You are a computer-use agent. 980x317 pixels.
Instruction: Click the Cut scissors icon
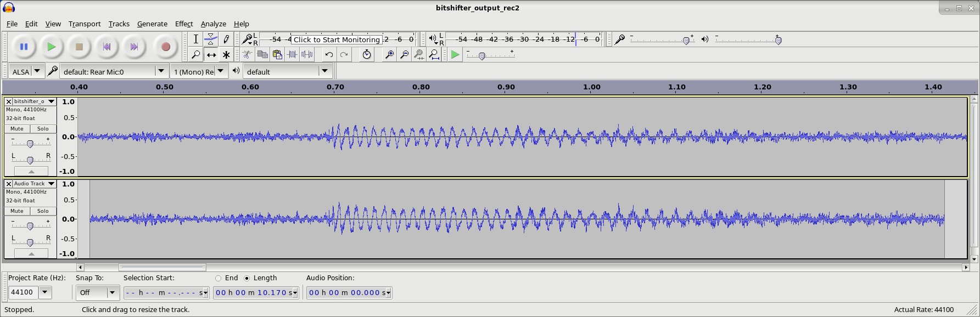point(248,55)
